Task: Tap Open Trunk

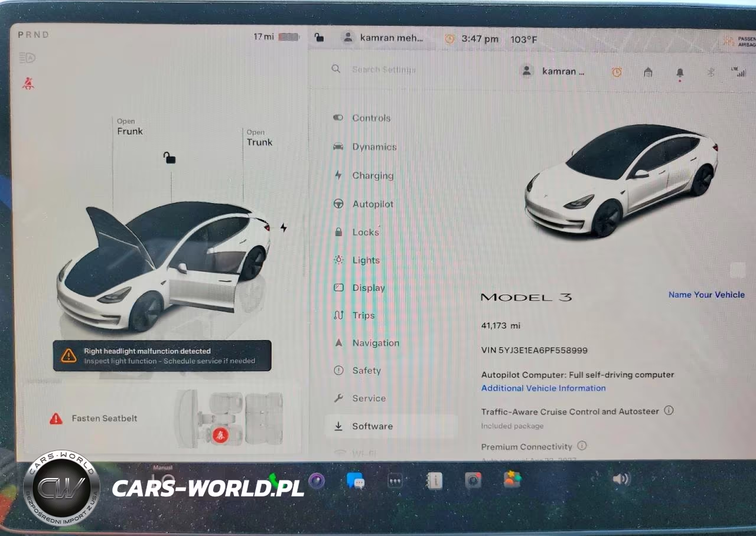Action: tap(260, 138)
